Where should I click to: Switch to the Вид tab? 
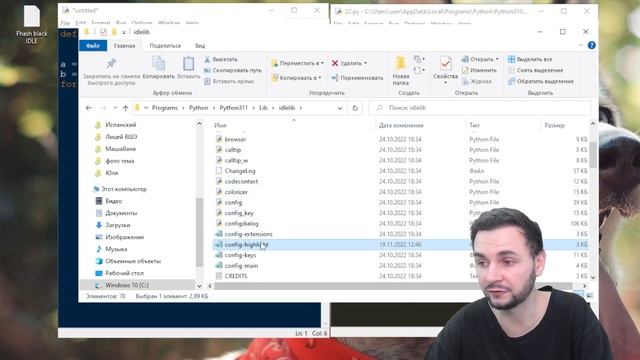[200, 46]
